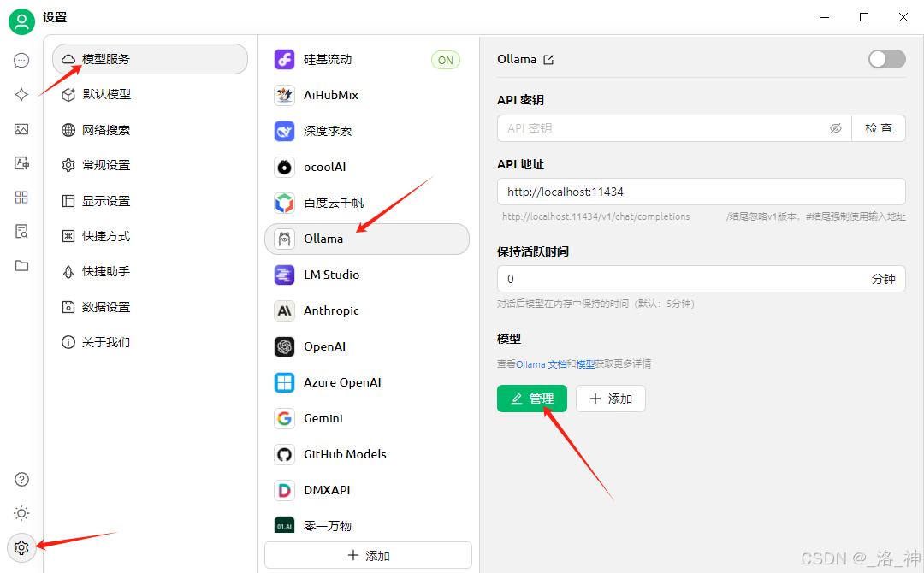This screenshot has width=924, height=573.
Task: Click the API 地址 input field
Action: [702, 192]
